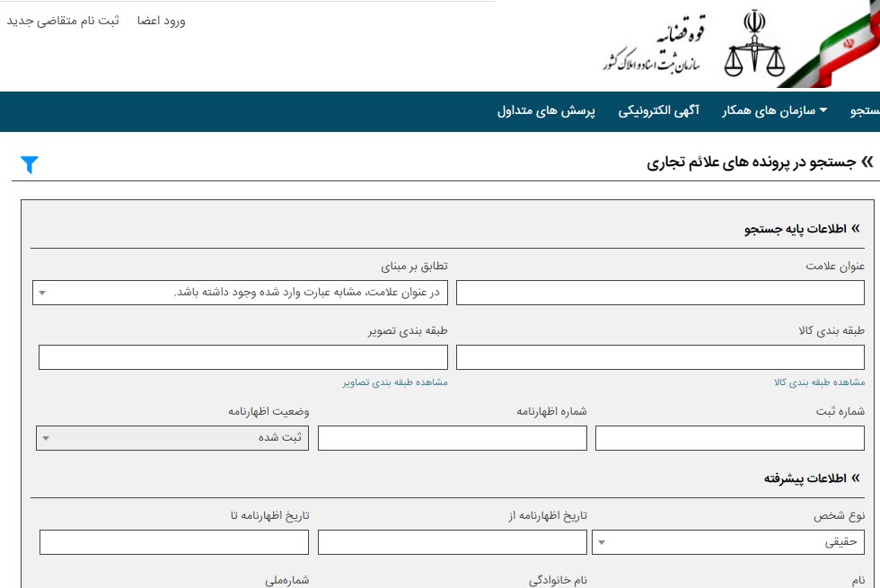Click the عنوان علامت text field
The width and height of the screenshot is (880, 588).
pos(660,293)
